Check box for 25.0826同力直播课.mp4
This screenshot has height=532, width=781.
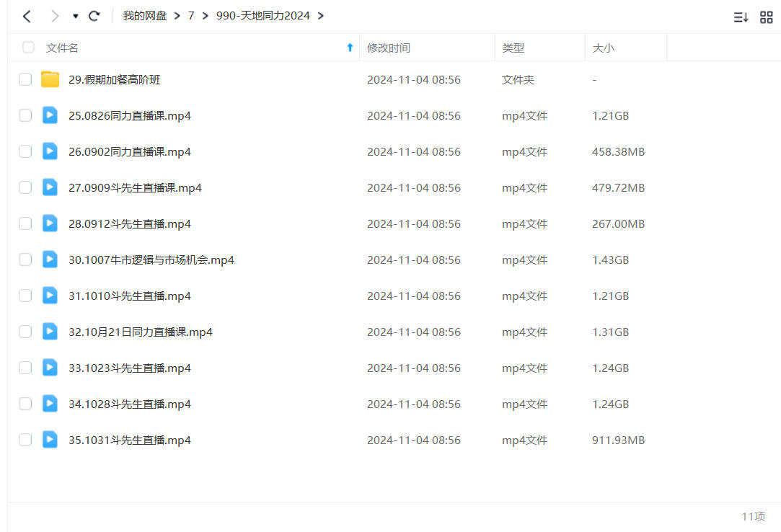click(25, 115)
